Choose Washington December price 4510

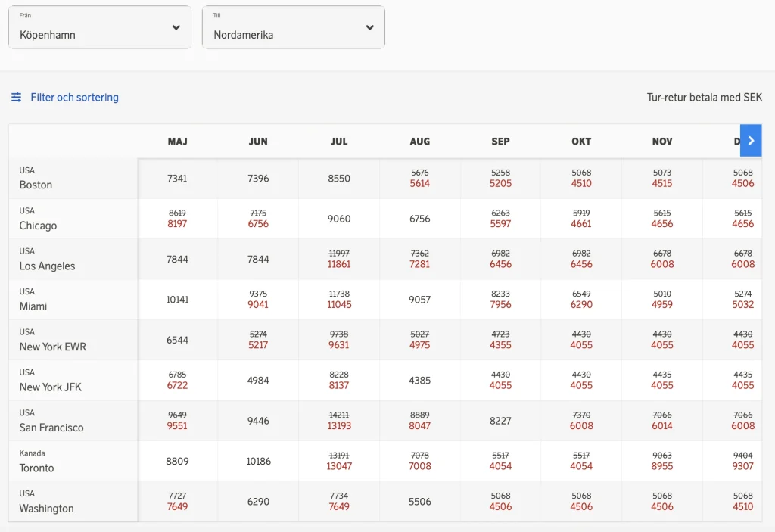(743, 507)
